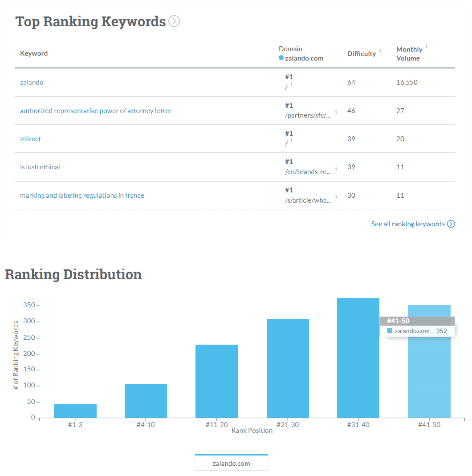Screen dimensions: 472x476
Task: Click the /partners/sfc/... URL path
Action: [x=308, y=115]
